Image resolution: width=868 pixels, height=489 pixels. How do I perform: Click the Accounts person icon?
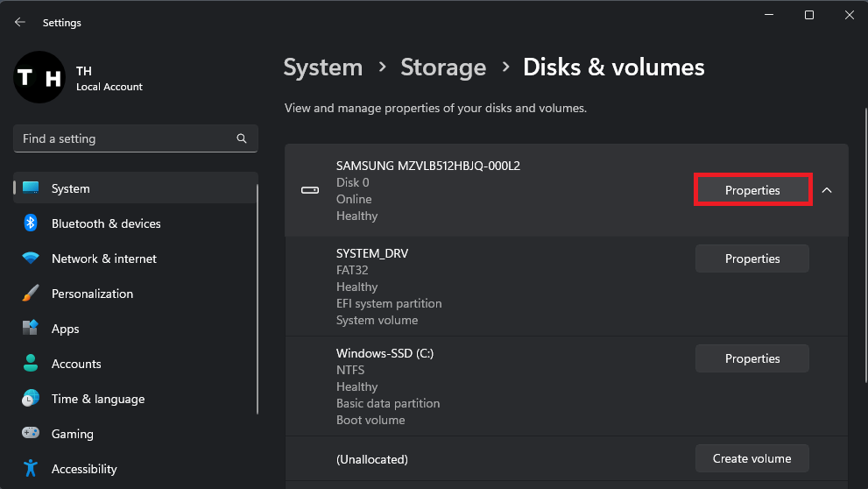[x=32, y=364]
